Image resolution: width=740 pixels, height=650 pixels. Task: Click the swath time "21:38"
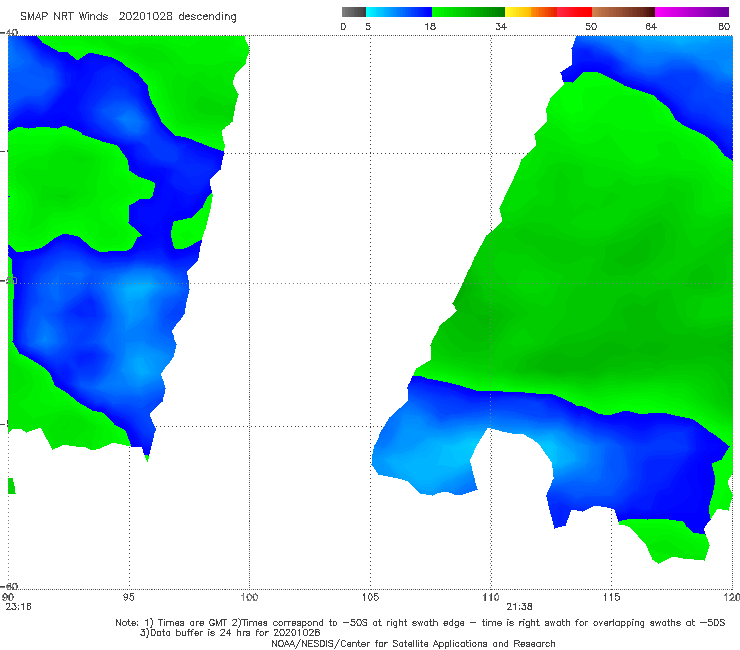coord(520,607)
